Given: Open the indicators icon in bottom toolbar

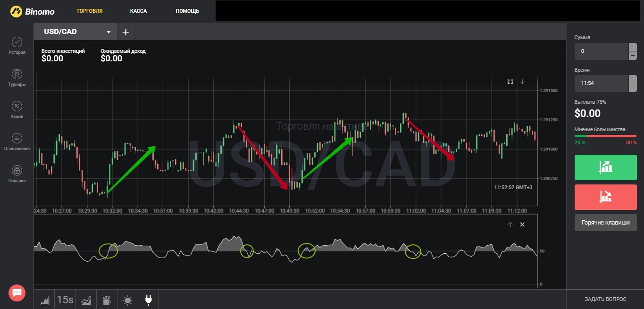Looking at the screenshot, I should pyautogui.click(x=86, y=300).
